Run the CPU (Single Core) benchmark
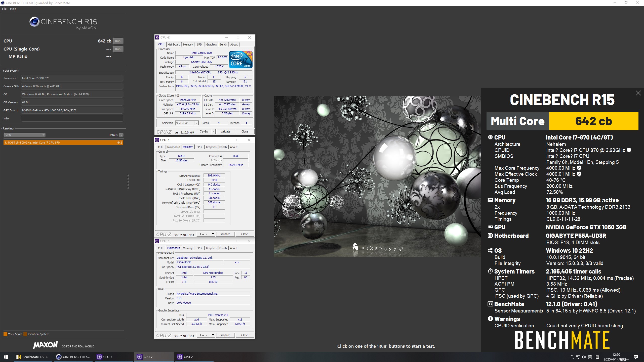Screen dimensions: 644x362 (x=118, y=49)
